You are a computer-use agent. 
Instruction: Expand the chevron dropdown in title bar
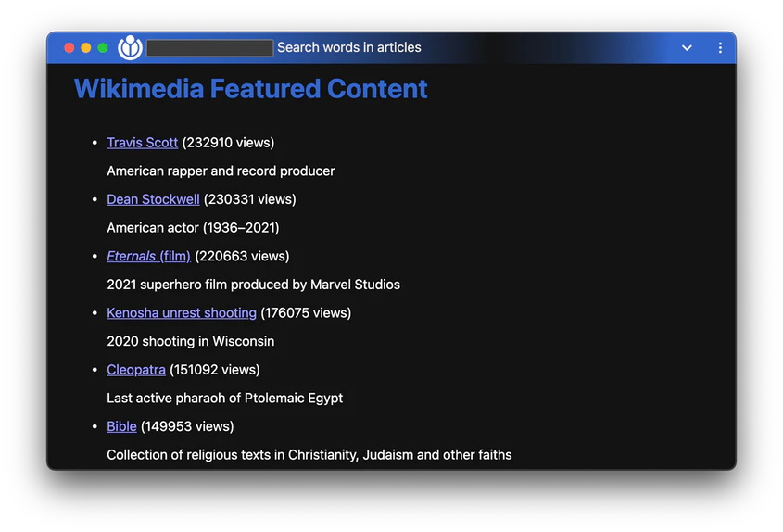[x=688, y=48]
